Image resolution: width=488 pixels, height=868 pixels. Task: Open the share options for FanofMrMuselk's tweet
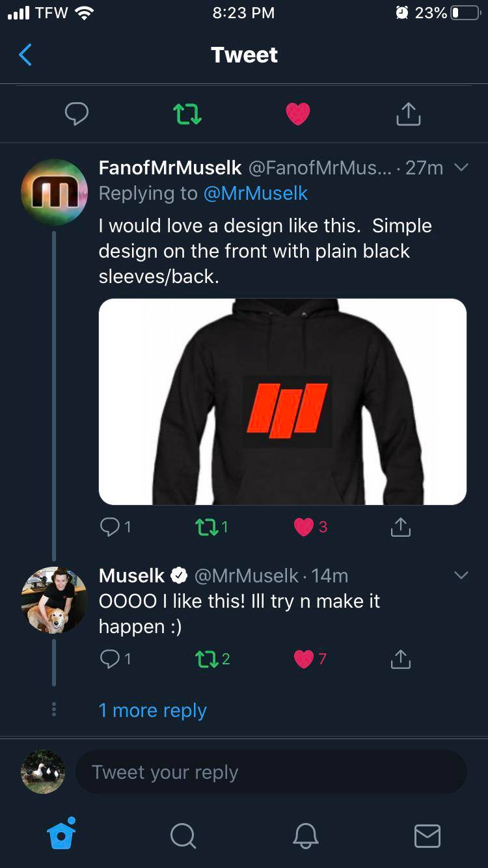pyautogui.click(x=400, y=526)
